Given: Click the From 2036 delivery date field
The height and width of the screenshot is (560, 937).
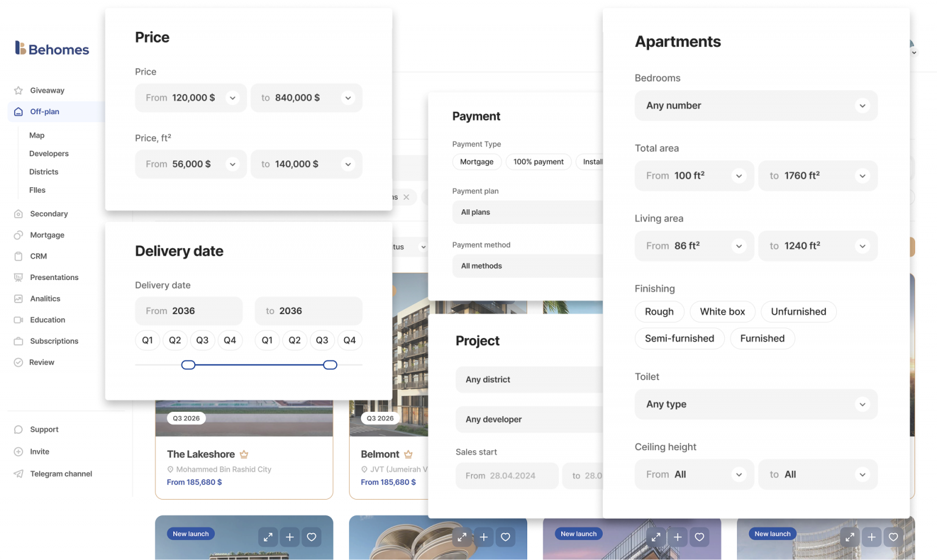Looking at the screenshot, I should (x=188, y=311).
